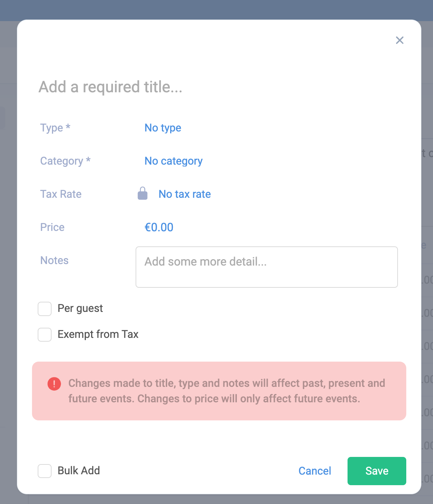Click the X to close the dialog

click(x=399, y=40)
